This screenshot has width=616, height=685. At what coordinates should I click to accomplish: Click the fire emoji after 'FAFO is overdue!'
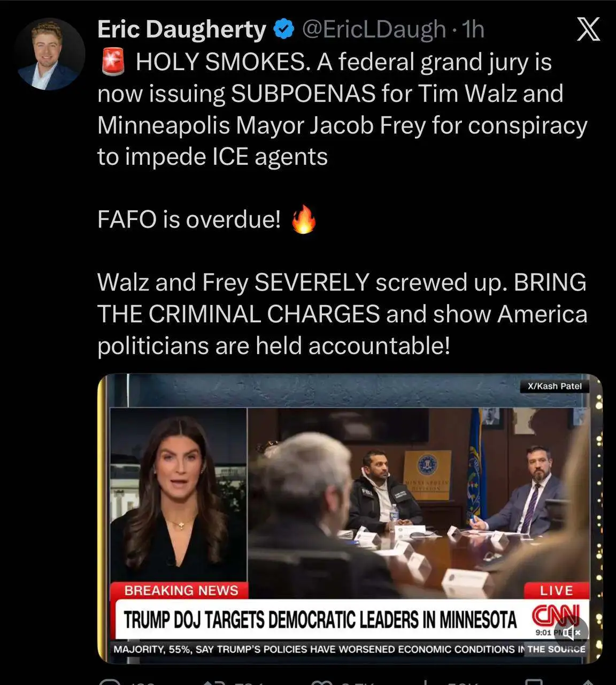303,219
